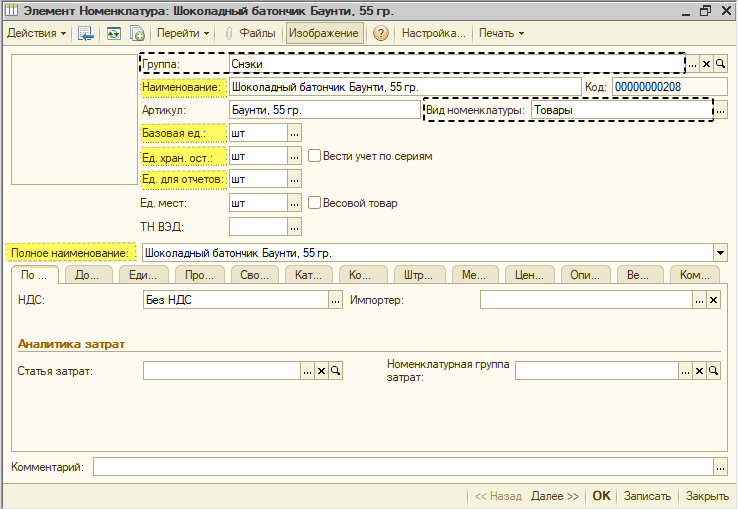Click ellipsis button for Комментарий field
The image size is (738, 509).
(721, 467)
